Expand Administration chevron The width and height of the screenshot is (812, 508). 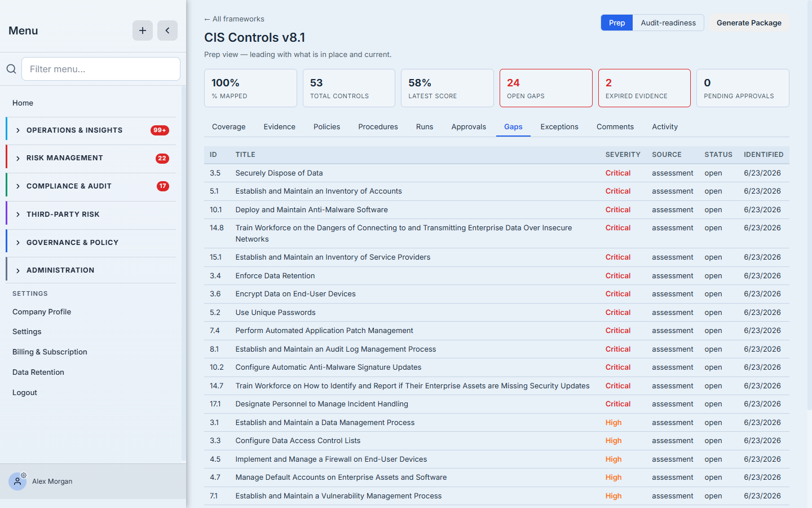18,270
